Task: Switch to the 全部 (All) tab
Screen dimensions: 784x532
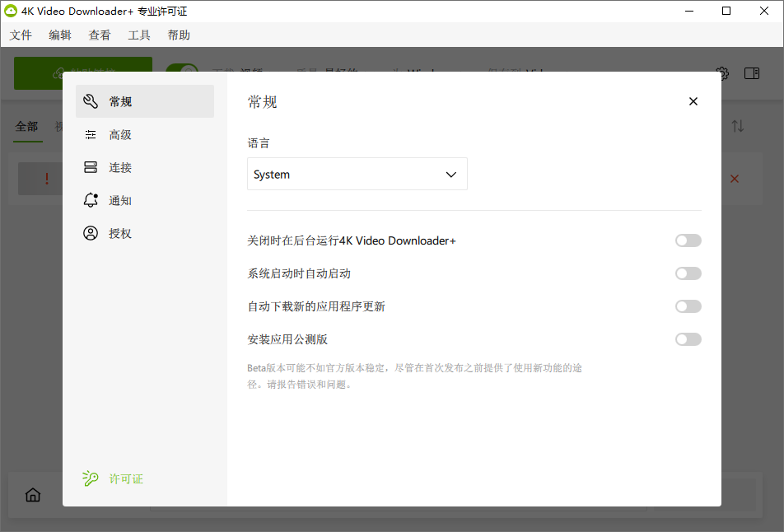Action: pyautogui.click(x=26, y=126)
